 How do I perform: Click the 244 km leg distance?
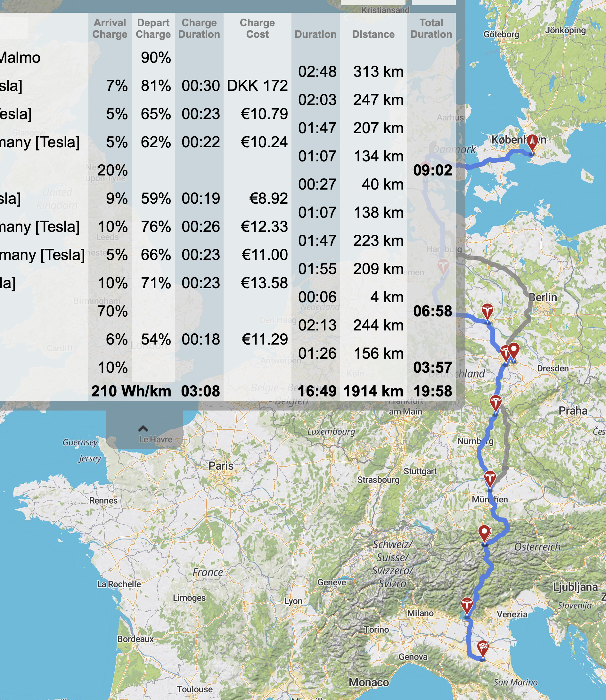click(378, 325)
